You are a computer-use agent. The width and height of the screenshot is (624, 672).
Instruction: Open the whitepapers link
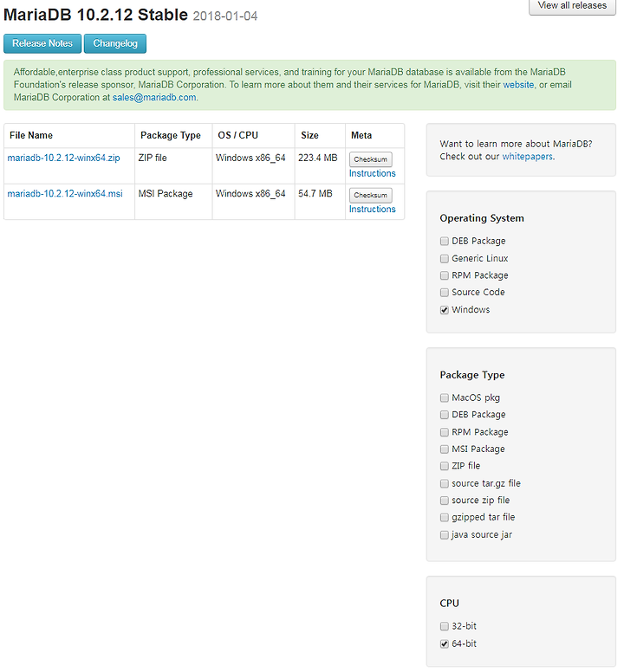pyautogui.click(x=528, y=157)
